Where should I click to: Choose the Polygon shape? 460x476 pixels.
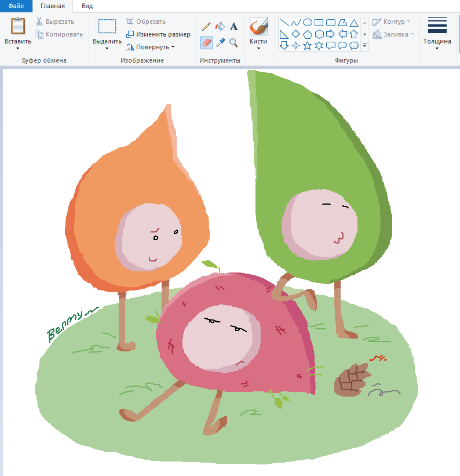(342, 23)
